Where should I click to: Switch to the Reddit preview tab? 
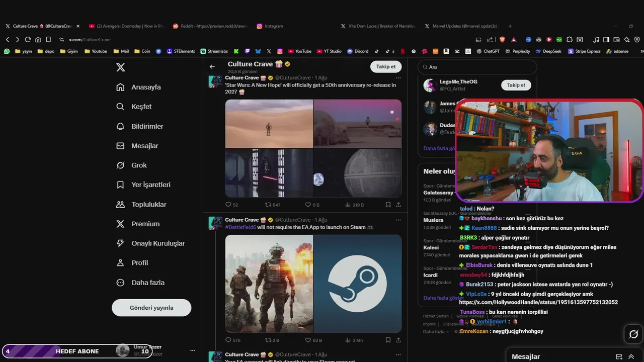[210, 26]
